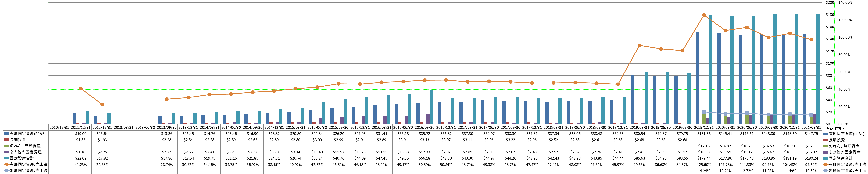This screenshot has height=174, width=868.
Task: Select the '$36.24' total cell
Action: 317,158
